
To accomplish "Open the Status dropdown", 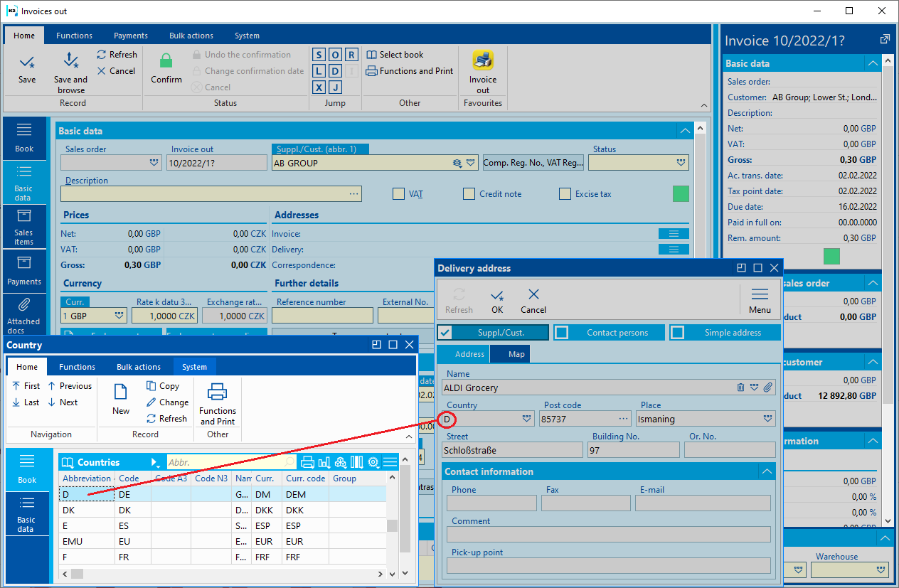I will tap(681, 163).
